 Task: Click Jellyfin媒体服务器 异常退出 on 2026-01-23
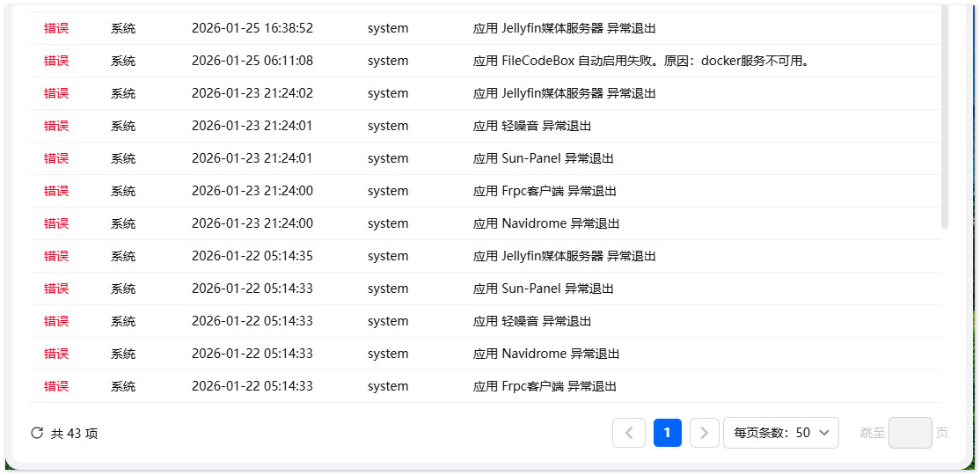[x=565, y=93]
